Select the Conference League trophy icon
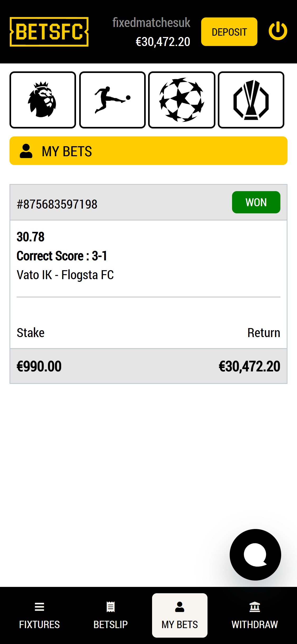Image resolution: width=297 pixels, height=644 pixels. (x=251, y=100)
